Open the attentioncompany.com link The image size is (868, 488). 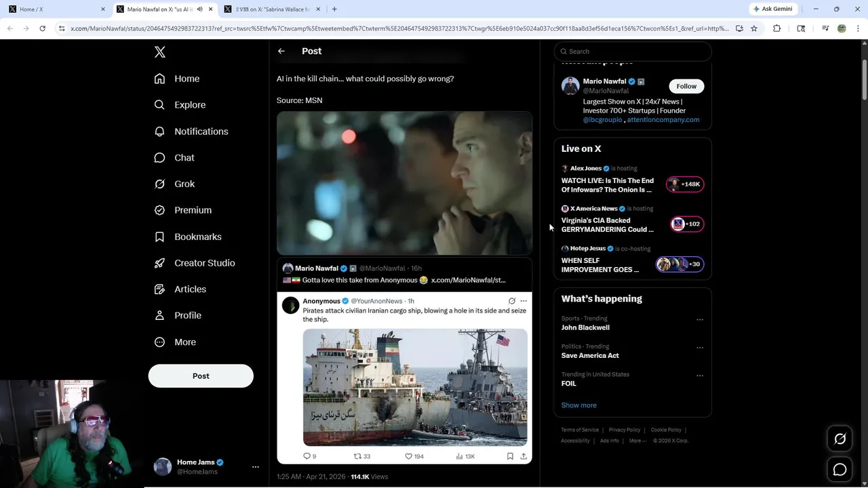tap(663, 119)
